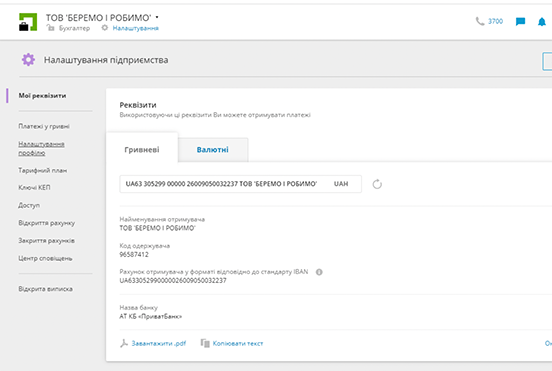This screenshot has width=552, height=371.
Task: Click the Налаштування підприємства page title
Action: pos(106,60)
